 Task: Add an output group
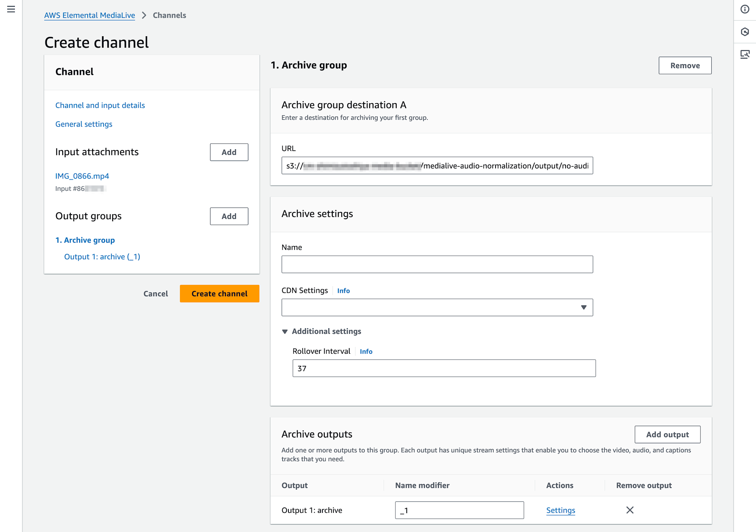tap(229, 216)
